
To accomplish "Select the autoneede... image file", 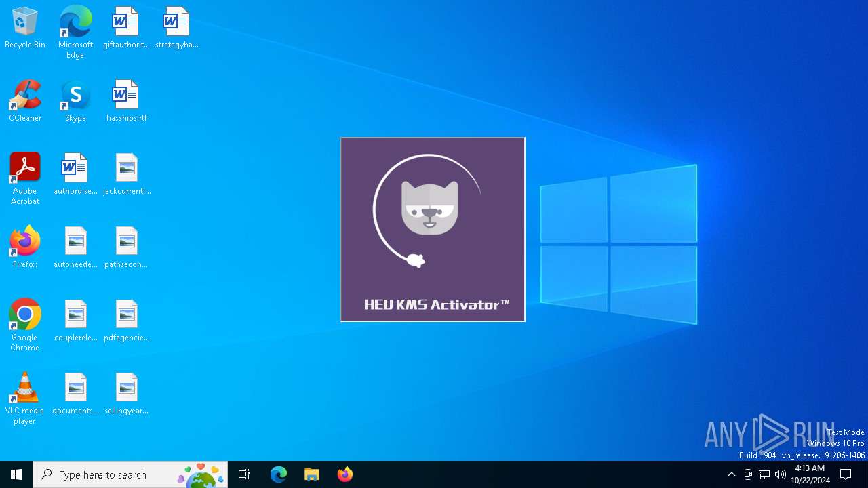I will click(x=75, y=248).
